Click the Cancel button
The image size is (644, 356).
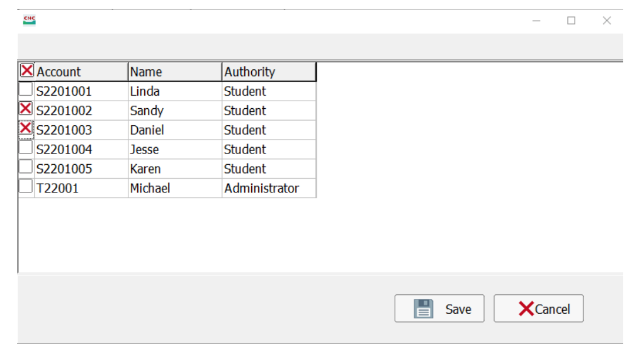coord(538,308)
